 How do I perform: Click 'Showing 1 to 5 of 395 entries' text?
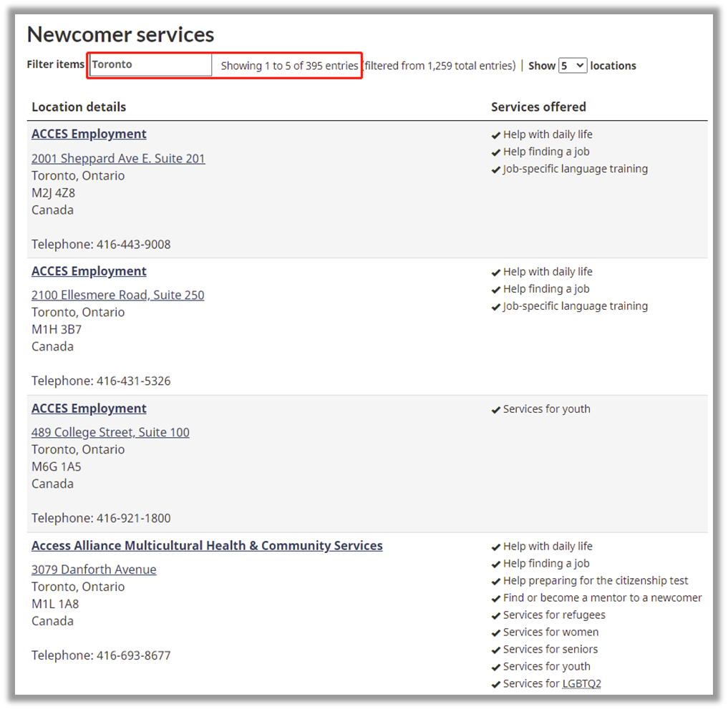[x=289, y=66]
